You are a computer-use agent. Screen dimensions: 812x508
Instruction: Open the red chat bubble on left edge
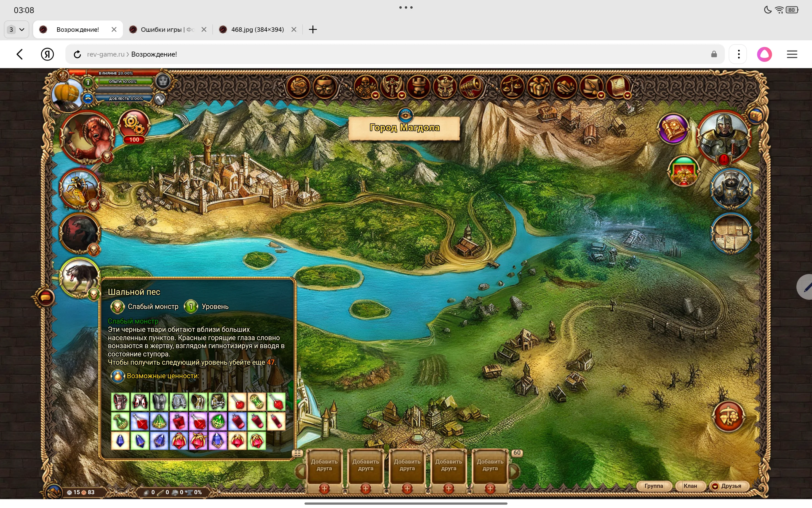(x=45, y=297)
